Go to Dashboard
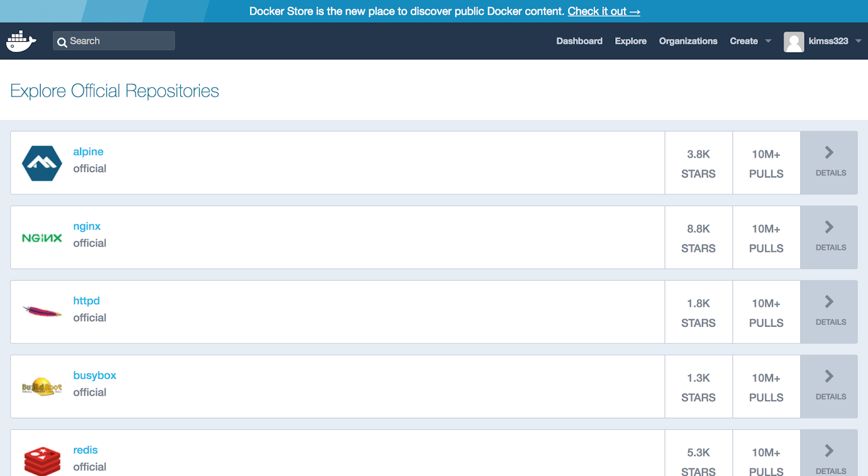Screen dimensions: 868x476 [x=579, y=41]
